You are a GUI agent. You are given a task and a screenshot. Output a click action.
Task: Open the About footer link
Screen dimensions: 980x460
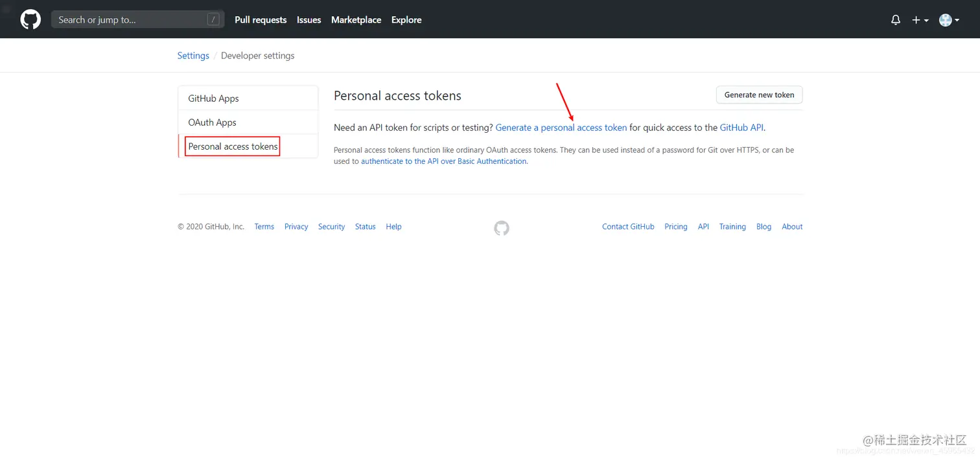(792, 227)
